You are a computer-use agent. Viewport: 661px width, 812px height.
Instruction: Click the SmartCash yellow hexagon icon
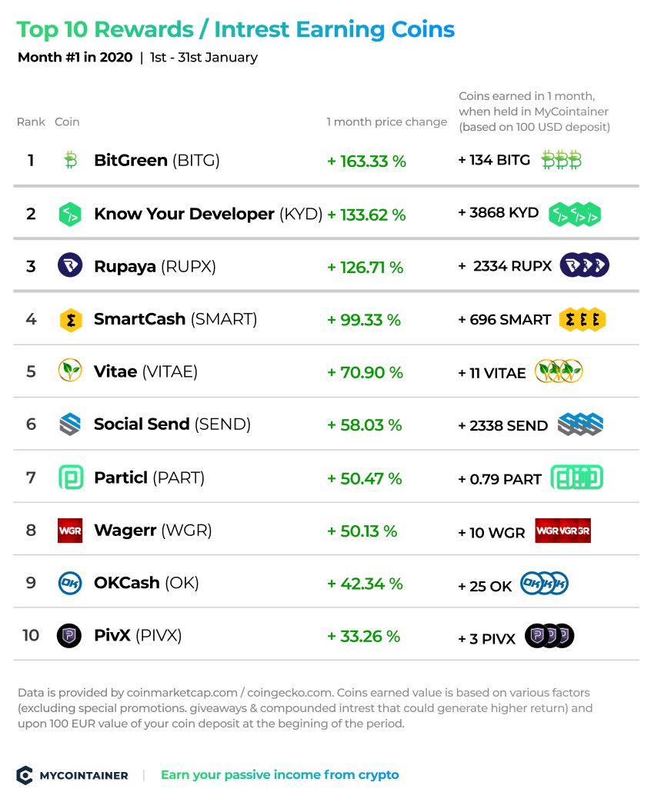(x=71, y=320)
